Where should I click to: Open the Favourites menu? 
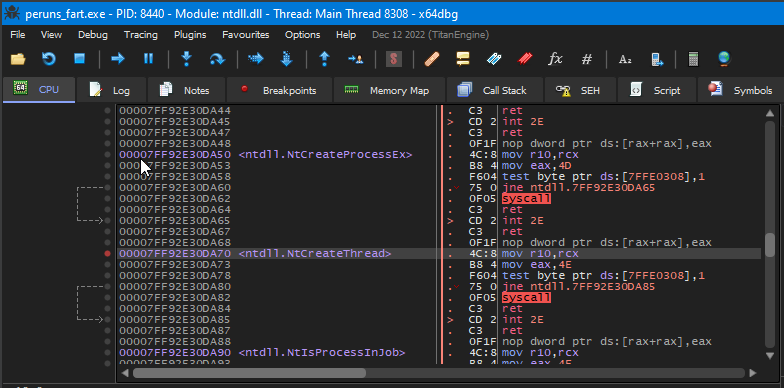(x=246, y=34)
